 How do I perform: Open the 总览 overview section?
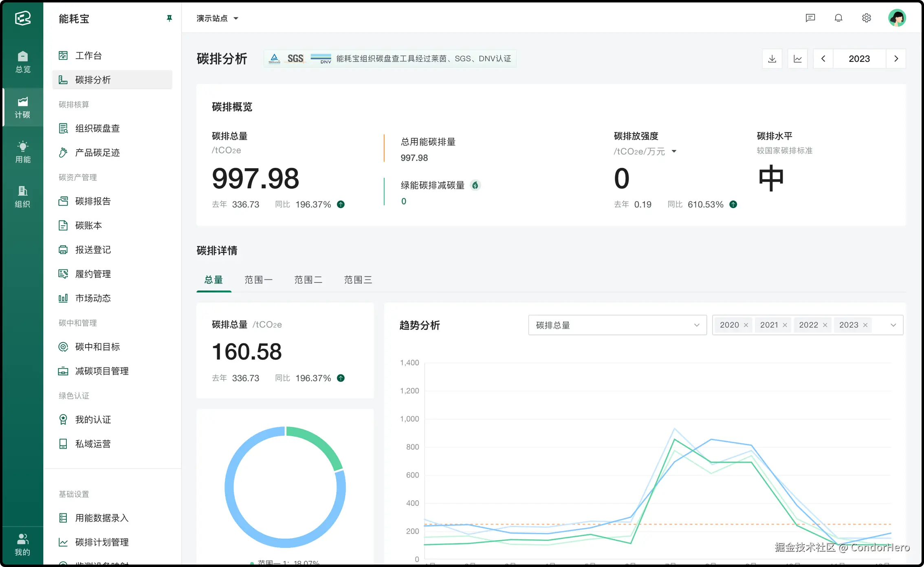(23, 62)
